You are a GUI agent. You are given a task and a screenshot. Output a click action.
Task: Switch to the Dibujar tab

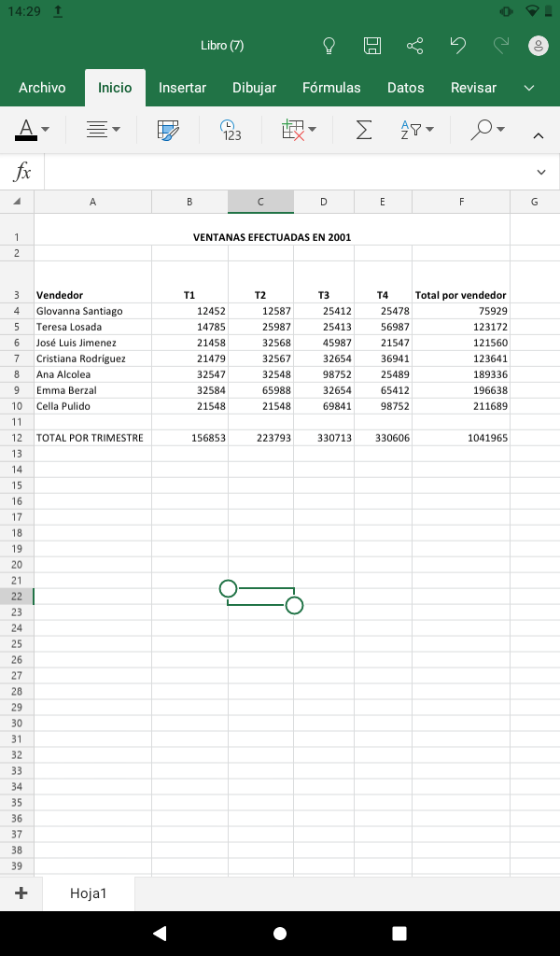tap(254, 88)
